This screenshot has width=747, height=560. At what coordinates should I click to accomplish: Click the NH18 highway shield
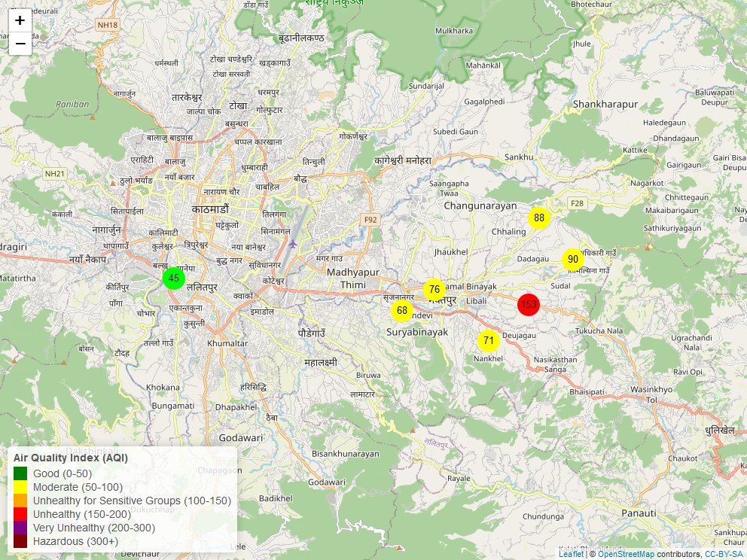(107, 25)
